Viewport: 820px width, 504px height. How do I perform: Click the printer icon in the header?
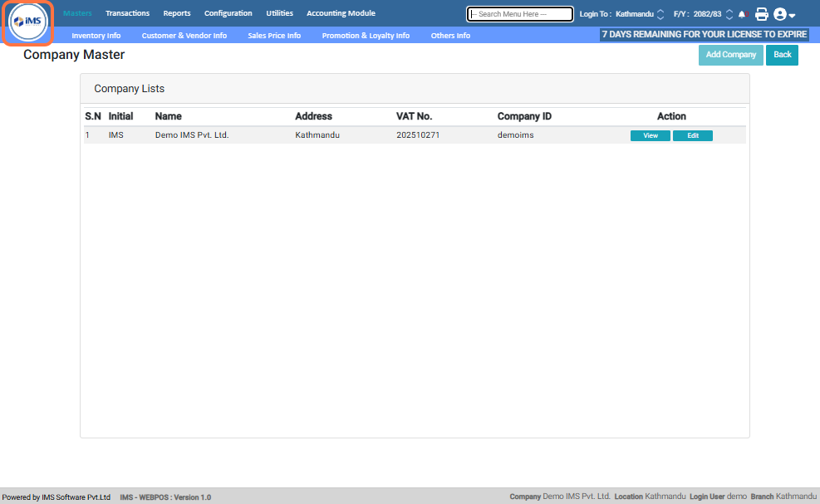pos(761,14)
